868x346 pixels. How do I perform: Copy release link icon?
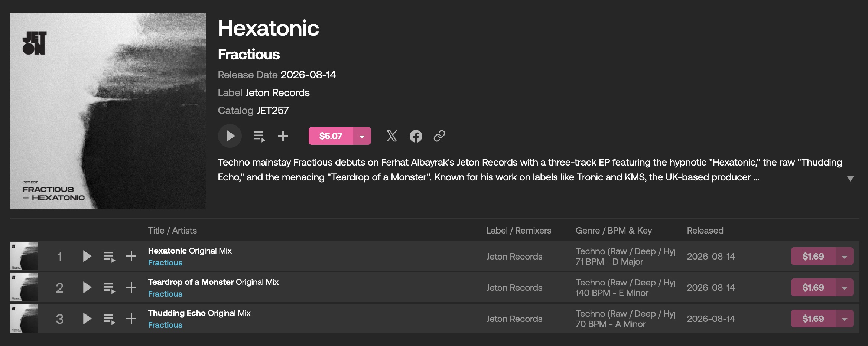pyautogui.click(x=439, y=136)
